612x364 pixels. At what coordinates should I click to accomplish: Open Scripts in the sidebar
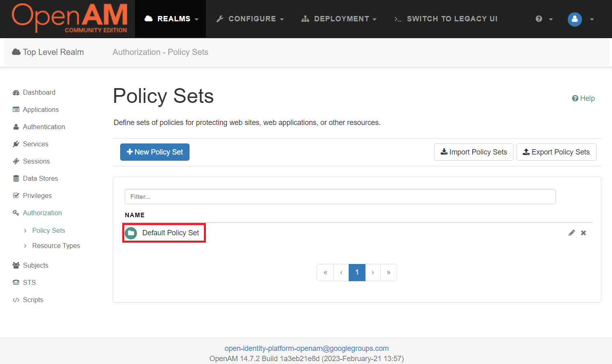click(33, 300)
